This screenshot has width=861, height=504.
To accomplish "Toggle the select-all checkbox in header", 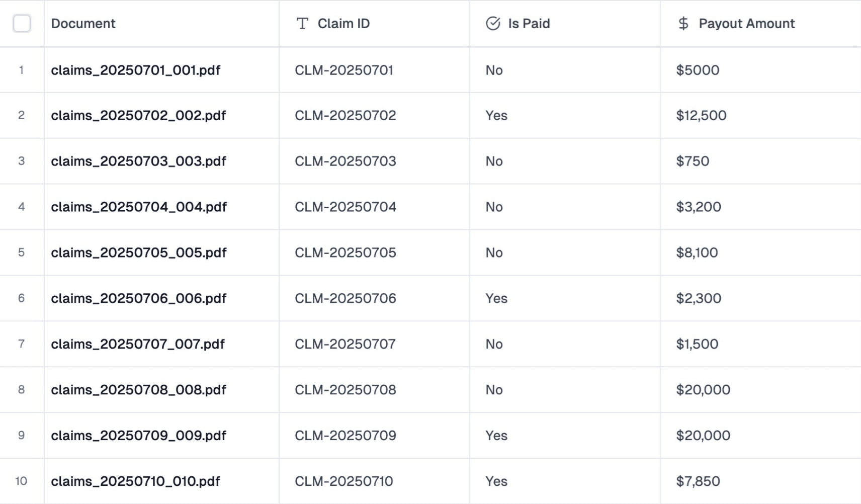I will pos(22,24).
